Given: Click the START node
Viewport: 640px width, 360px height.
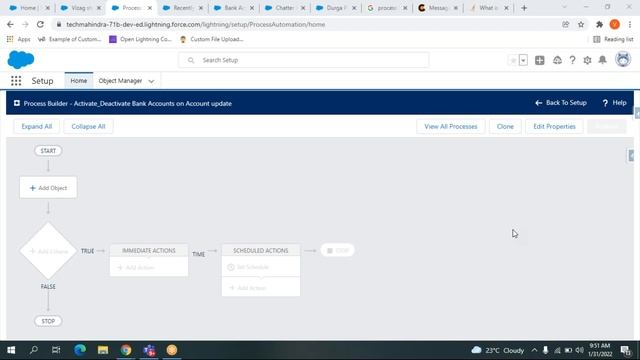Looking at the screenshot, I should point(48,151).
